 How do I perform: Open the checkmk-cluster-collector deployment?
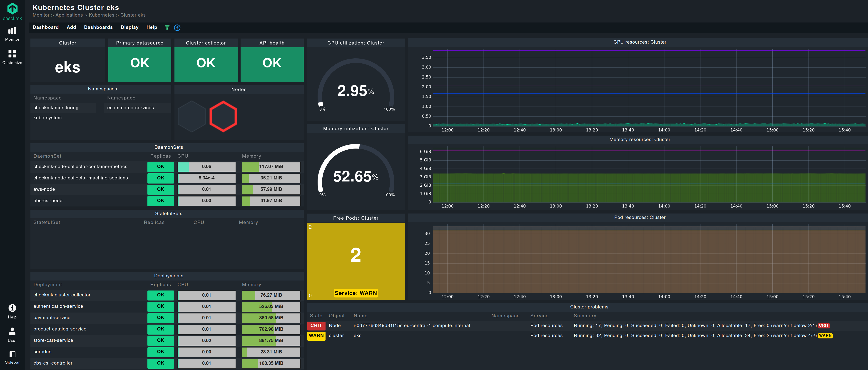pos(62,295)
